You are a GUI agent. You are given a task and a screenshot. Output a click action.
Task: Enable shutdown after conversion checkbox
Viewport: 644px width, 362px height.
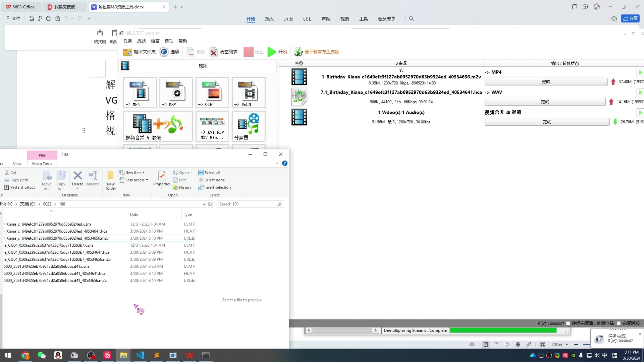coord(568,323)
